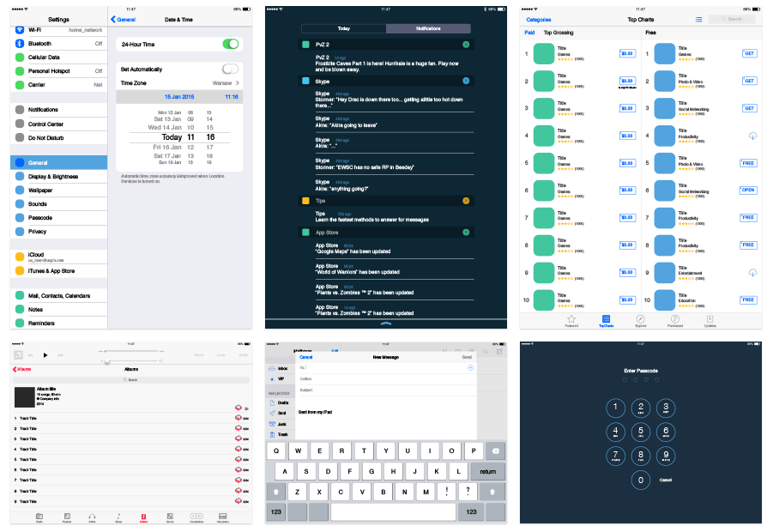Download free app ranked 9 from cloud
767x532 pixels.
752,272
